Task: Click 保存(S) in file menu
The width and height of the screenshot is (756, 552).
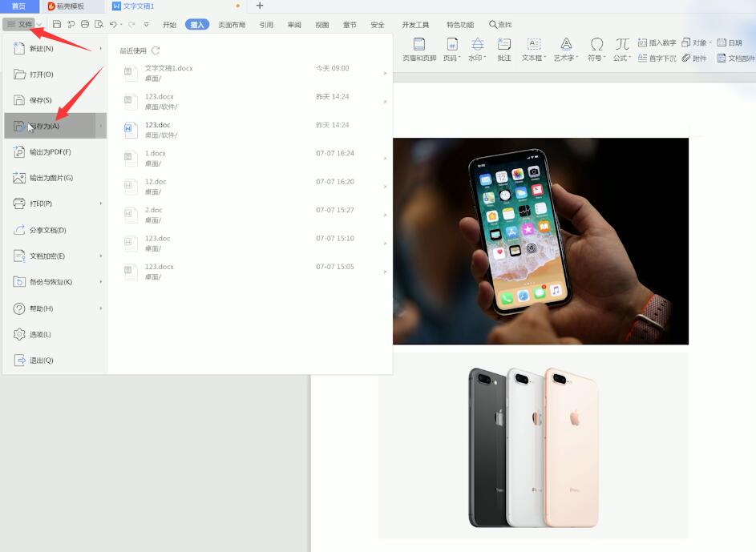Action: (55, 100)
